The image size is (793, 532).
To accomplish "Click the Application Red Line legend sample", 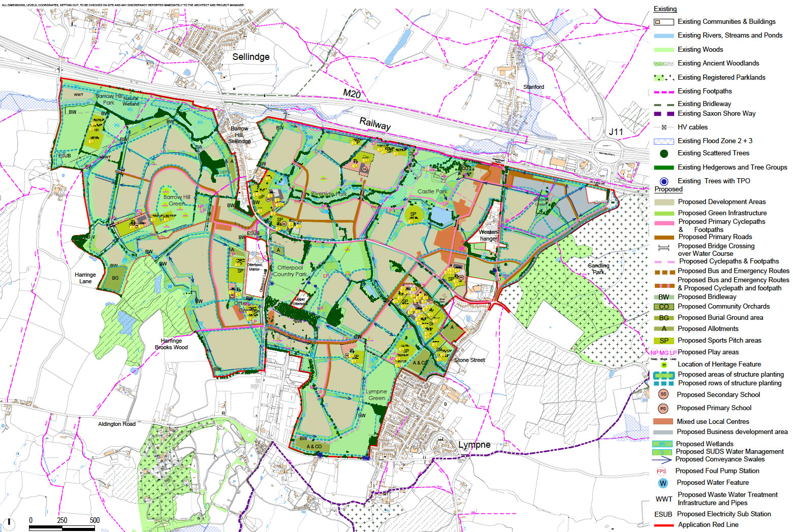I will point(664,525).
